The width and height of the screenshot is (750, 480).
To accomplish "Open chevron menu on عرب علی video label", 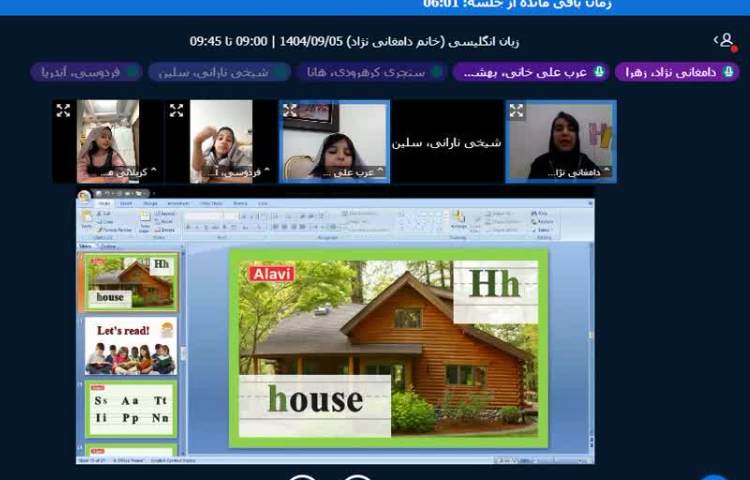I will point(380,171).
